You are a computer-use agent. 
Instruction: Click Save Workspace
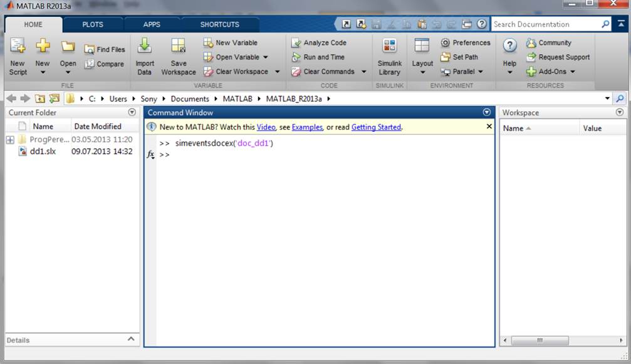179,57
